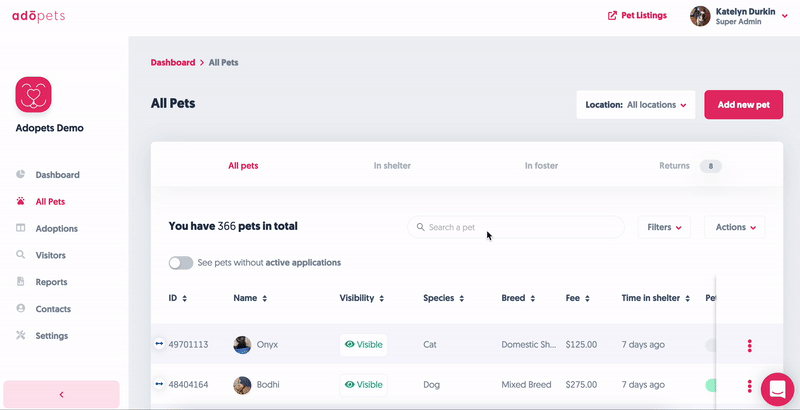Open the chat support bubble icon

pyautogui.click(x=776, y=388)
